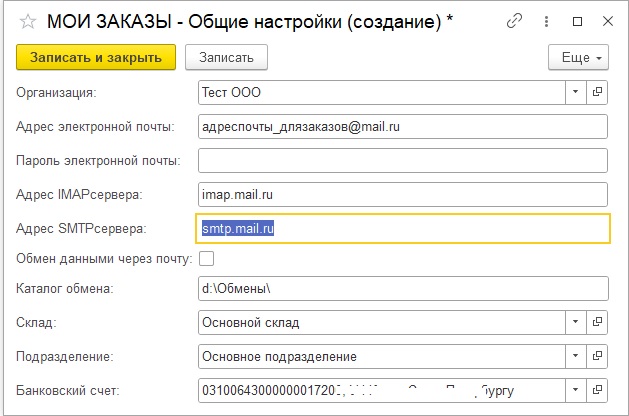
Task: Expand the Склад dropdown list
Action: click(x=576, y=323)
